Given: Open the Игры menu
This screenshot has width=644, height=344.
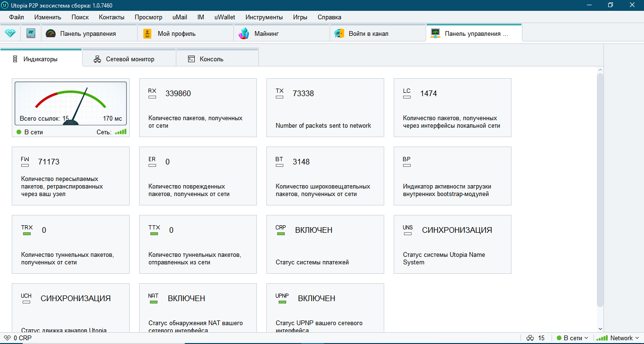Looking at the screenshot, I should [x=300, y=17].
